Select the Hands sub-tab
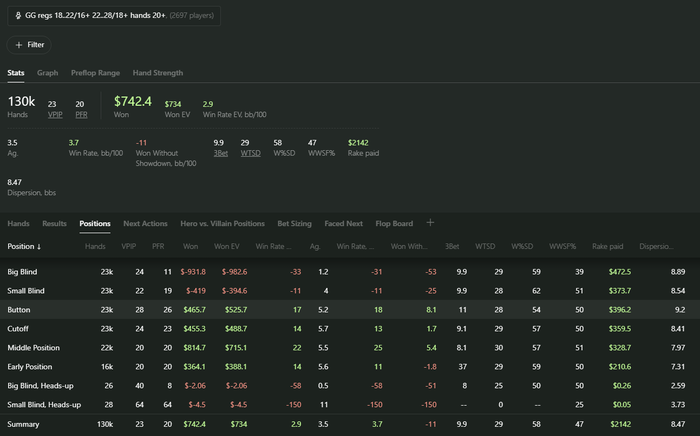Image resolution: width=700 pixels, height=436 pixels. point(18,224)
